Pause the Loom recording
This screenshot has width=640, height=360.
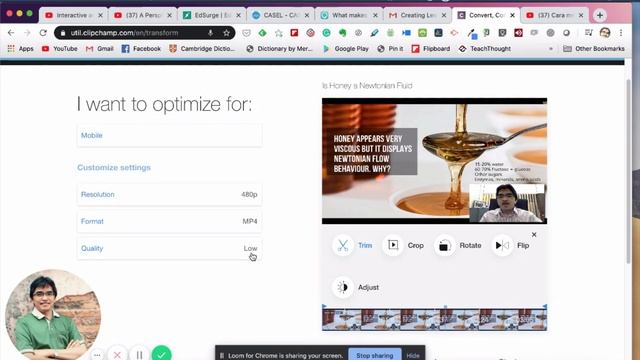(139, 355)
